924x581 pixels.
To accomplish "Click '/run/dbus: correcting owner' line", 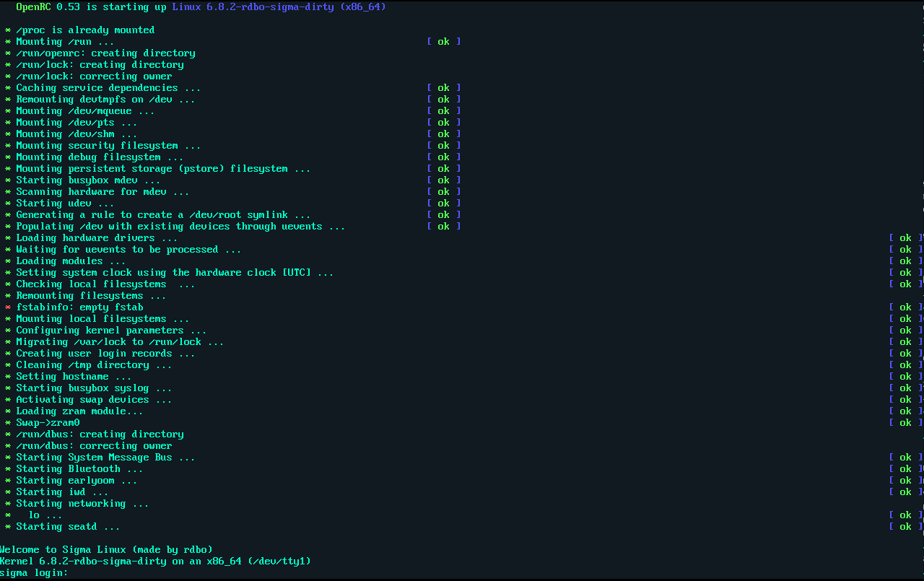I will [94, 446].
